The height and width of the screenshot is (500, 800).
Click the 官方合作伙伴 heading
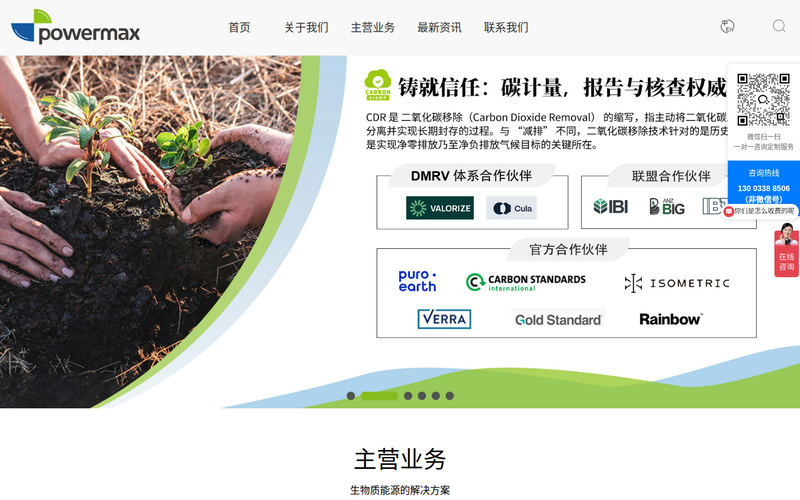(x=568, y=249)
